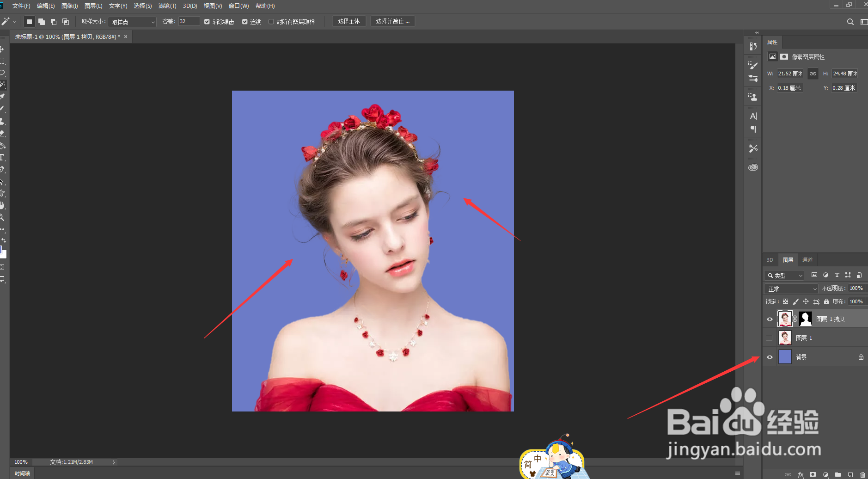
Task: Toggle the 连续 contiguous checkbox
Action: (x=245, y=22)
